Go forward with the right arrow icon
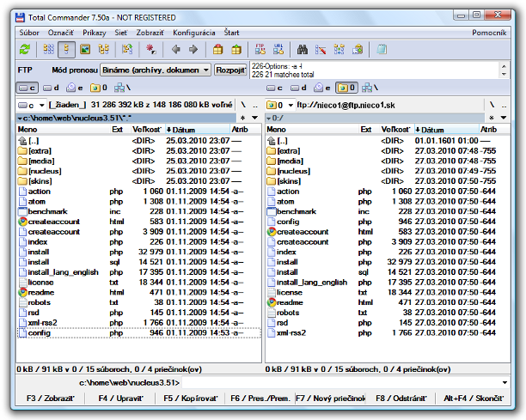Image resolution: width=526 pixels, height=420 pixels. pos(193,50)
